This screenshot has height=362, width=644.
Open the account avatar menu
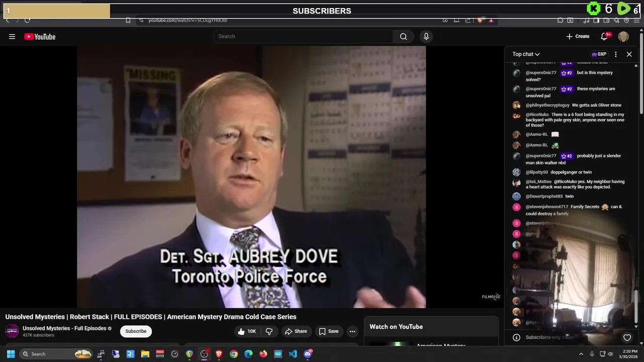click(623, 36)
